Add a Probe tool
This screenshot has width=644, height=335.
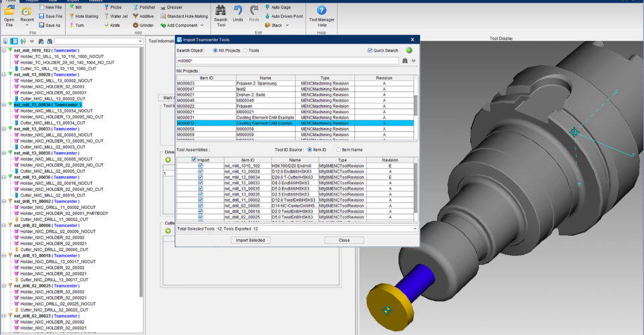click(113, 7)
